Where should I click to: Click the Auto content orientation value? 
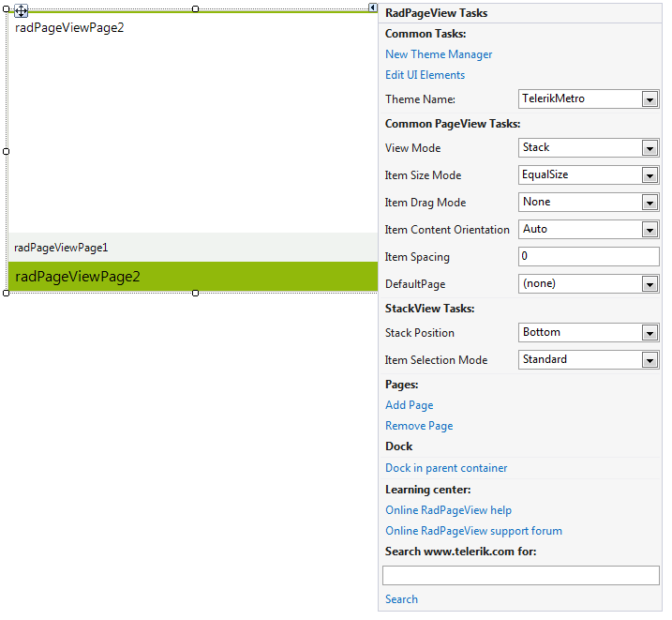pos(534,229)
